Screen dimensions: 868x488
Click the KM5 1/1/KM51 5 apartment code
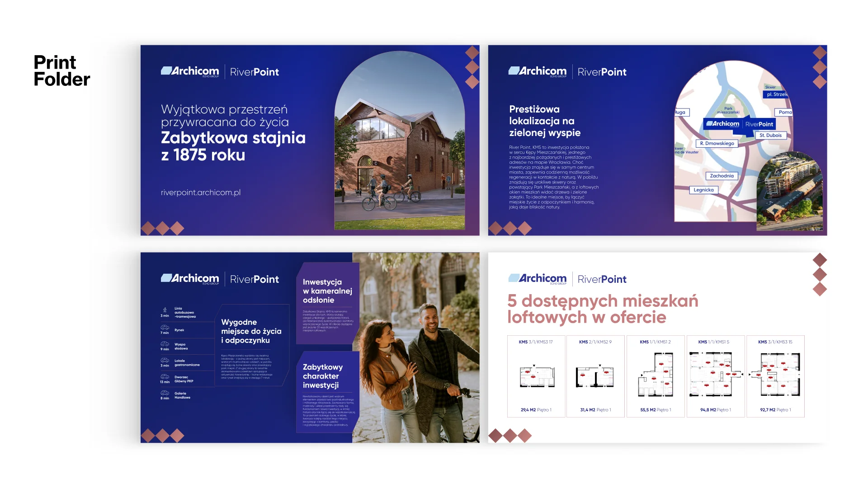pyautogui.click(x=713, y=342)
